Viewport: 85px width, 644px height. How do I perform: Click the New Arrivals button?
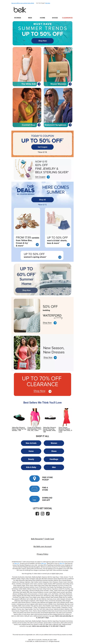click(x=31, y=443)
